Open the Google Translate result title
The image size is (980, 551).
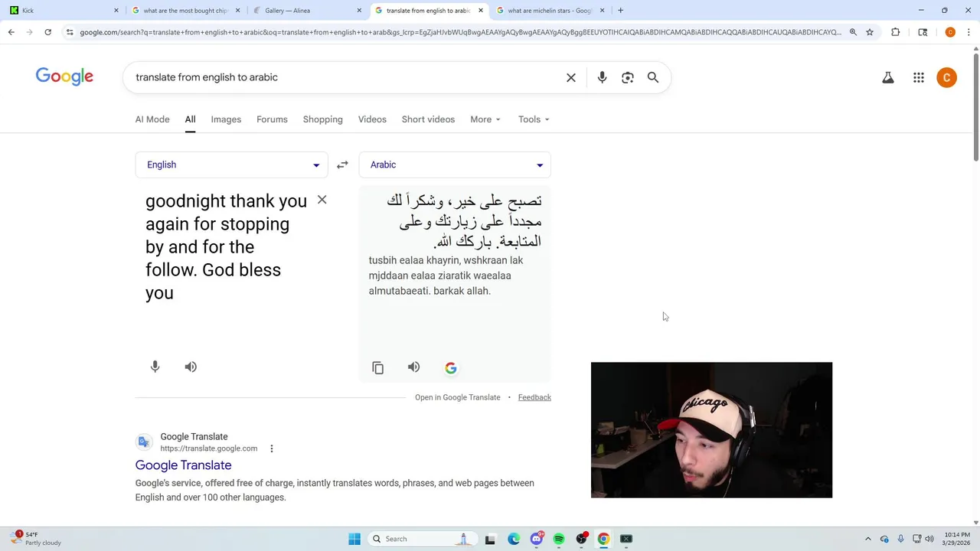183,465
